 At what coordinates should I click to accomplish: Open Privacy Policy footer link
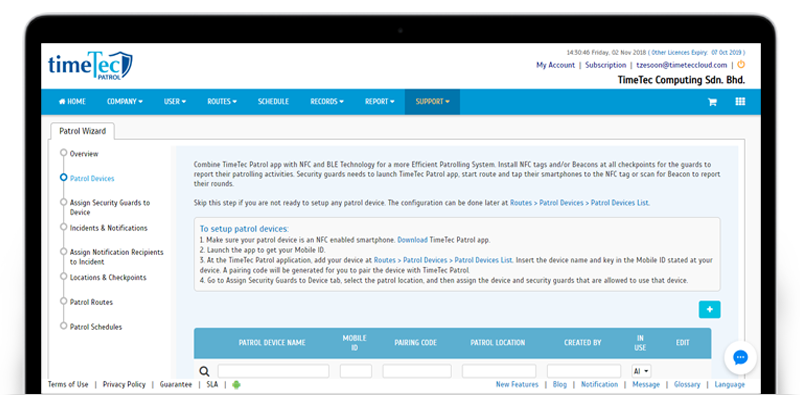[x=124, y=384]
